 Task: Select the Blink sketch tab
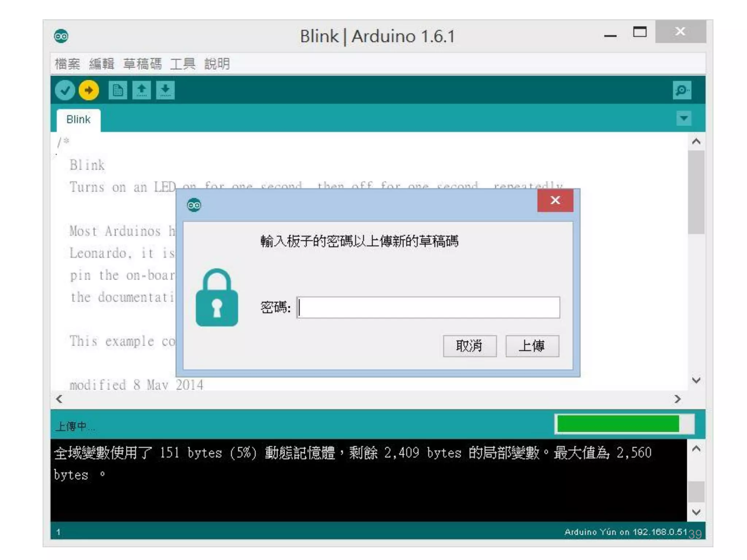[x=78, y=120]
